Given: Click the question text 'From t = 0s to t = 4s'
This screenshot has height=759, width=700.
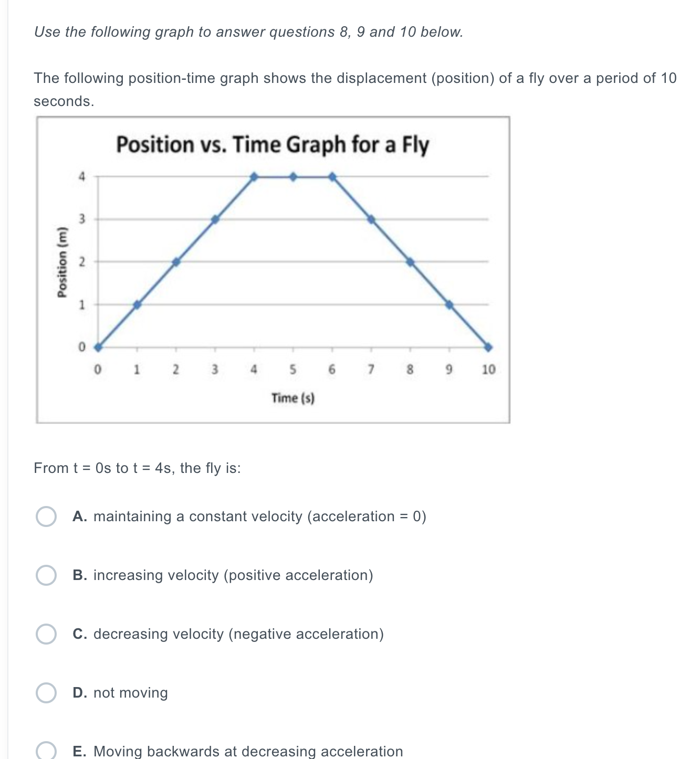Looking at the screenshot, I should pos(137,468).
